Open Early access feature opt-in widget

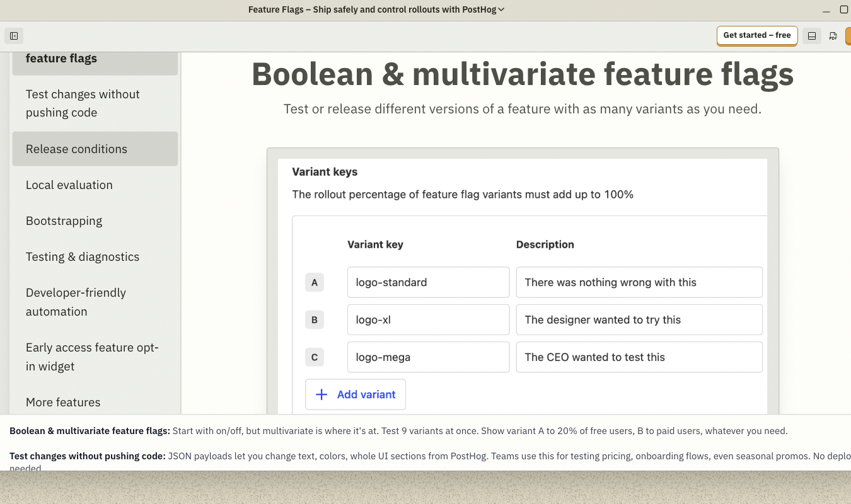click(92, 357)
